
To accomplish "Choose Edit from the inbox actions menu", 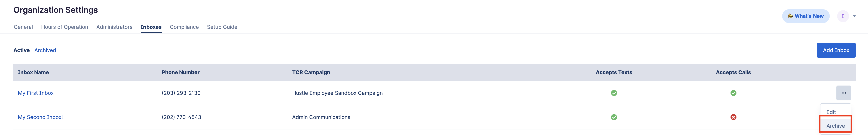I will click(x=831, y=112).
